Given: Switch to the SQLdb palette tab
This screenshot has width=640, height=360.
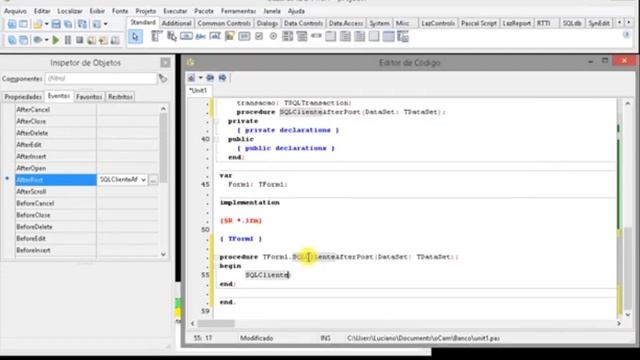Looking at the screenshot, I should pyautogui.click(x=571, y=23).
